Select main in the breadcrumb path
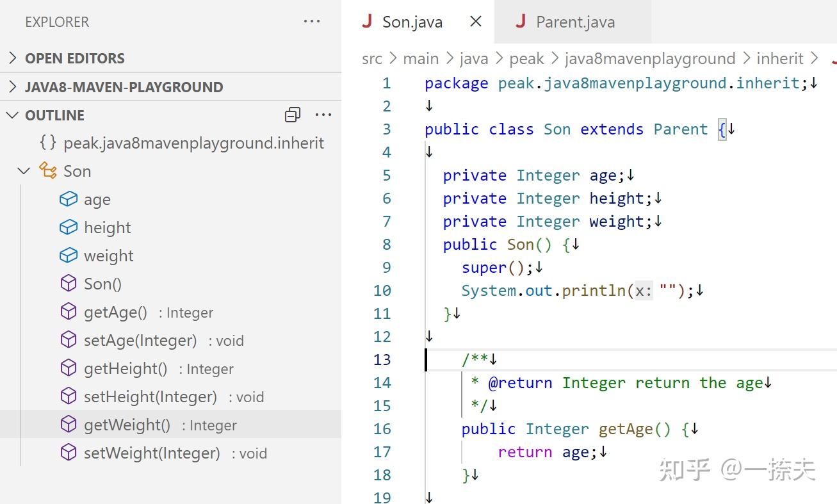 421,58
